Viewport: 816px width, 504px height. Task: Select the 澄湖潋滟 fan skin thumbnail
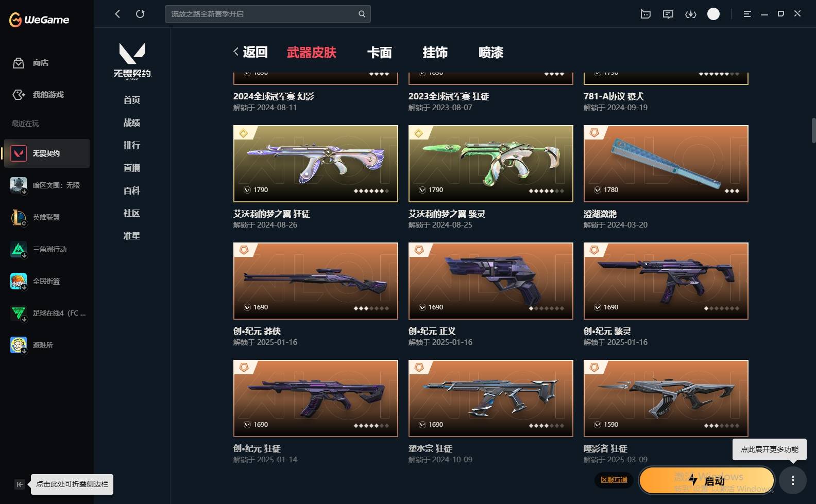[666, 164]
